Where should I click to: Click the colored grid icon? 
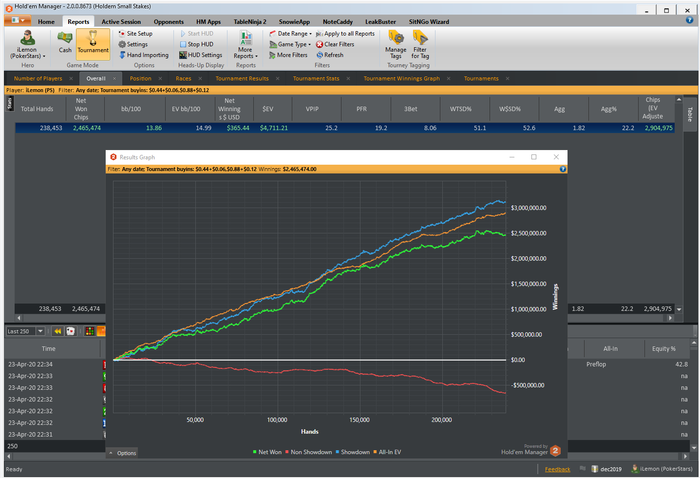pyautogui.click(x=89, y=331)
